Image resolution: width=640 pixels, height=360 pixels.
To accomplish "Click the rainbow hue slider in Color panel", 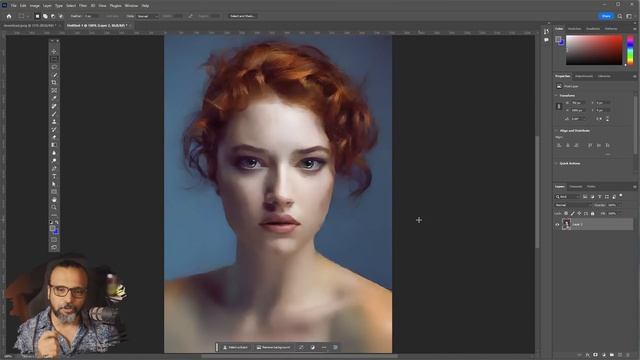I will click(630, 50).
